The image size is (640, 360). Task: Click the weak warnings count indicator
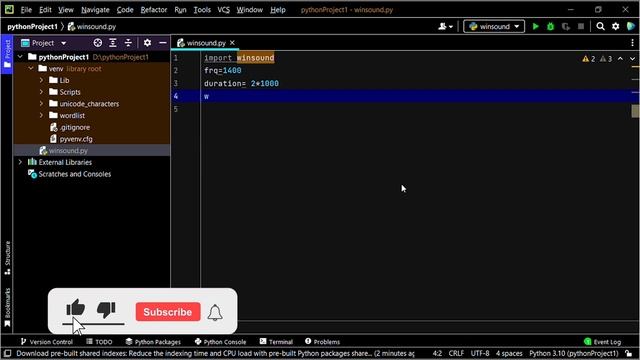coord(606,59)
